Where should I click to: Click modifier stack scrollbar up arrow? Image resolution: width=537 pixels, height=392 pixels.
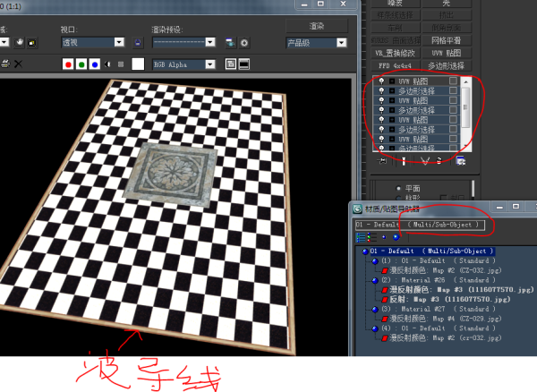(465, 81)
